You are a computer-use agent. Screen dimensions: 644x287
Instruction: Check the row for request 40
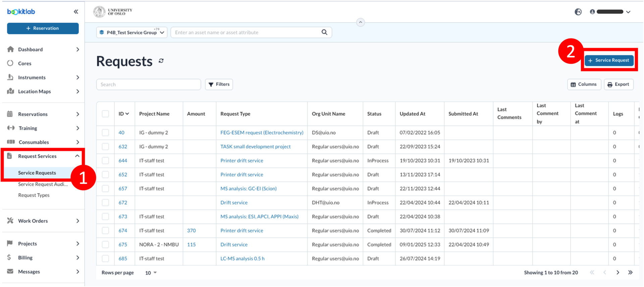click(x=105, y=133)
